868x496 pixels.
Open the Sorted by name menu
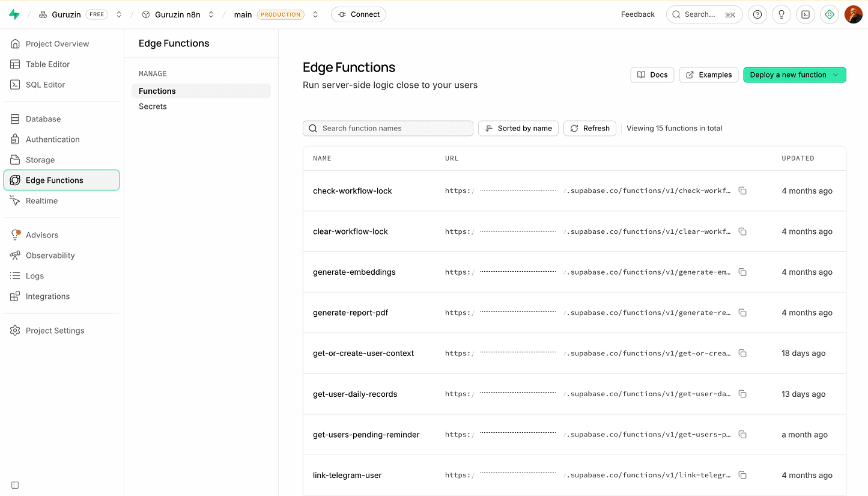[x=518, y=128]
